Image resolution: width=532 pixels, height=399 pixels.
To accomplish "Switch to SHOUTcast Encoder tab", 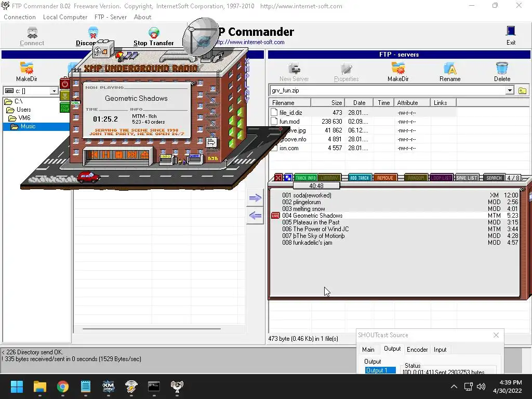I will [417, 350].
